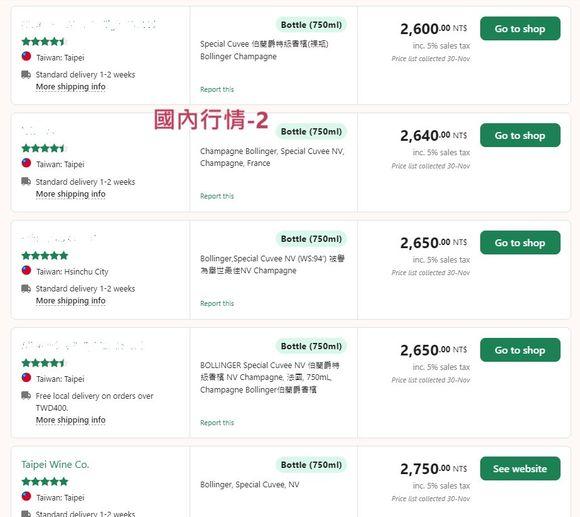Screen dimensions: 580x517
Task: Click Go to shop for 2,640 NT$ listing
Action: pyautogui.click(x=520, y=135)
